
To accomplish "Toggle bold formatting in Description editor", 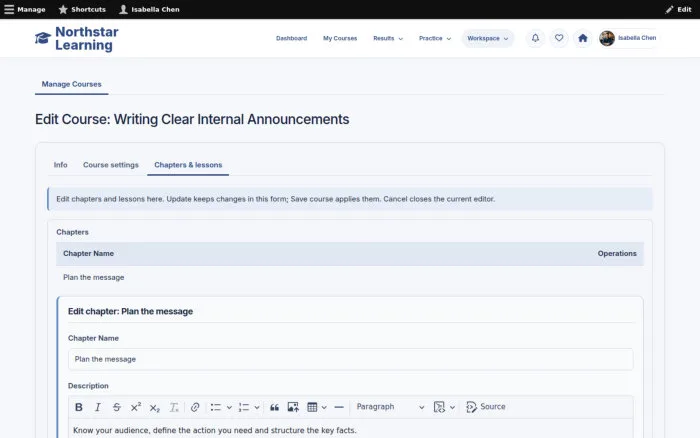I will [x=79, y=407].
